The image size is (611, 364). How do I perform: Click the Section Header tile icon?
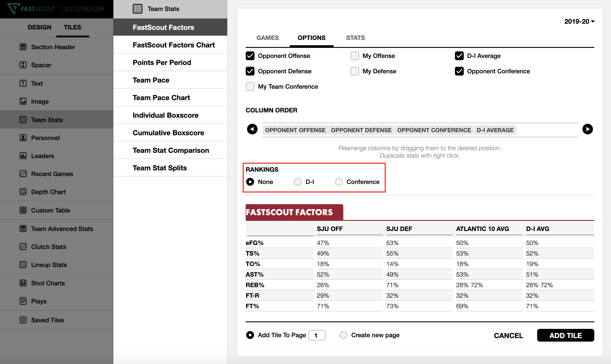23,47
